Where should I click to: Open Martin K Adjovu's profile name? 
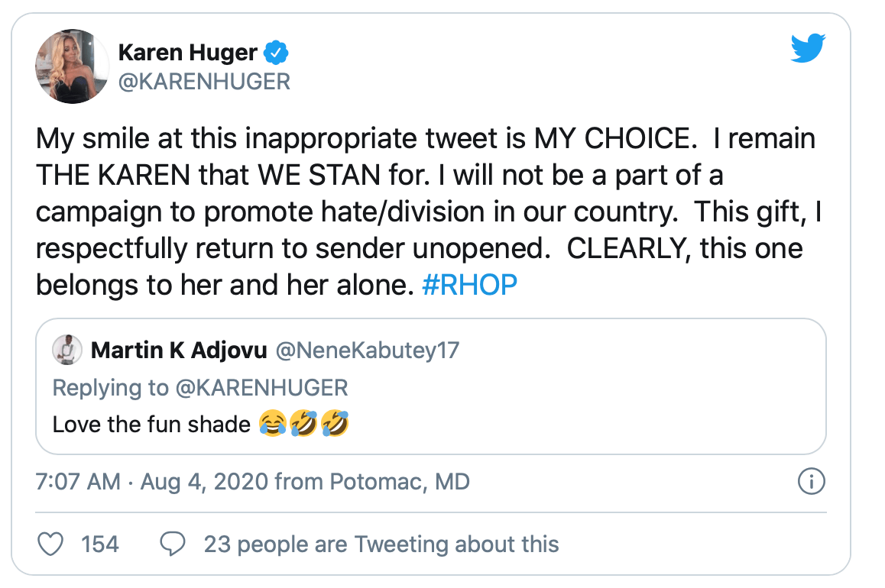coord(179,351)
